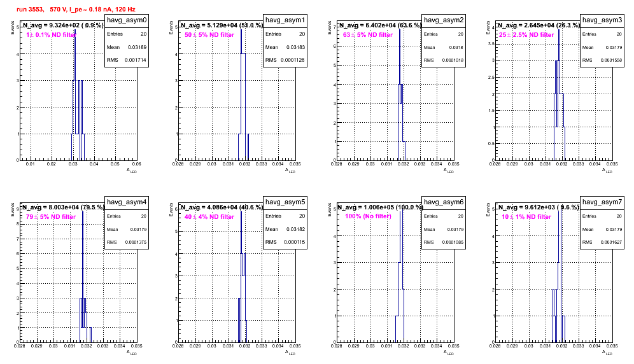Screen dimensions: 634x364
Task: Click the 10± 1% ND filter label
Action: click(526, 217)
